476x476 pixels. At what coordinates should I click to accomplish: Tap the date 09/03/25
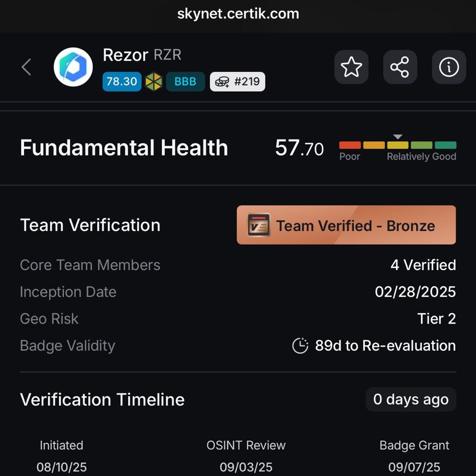(x=246, y=467)
